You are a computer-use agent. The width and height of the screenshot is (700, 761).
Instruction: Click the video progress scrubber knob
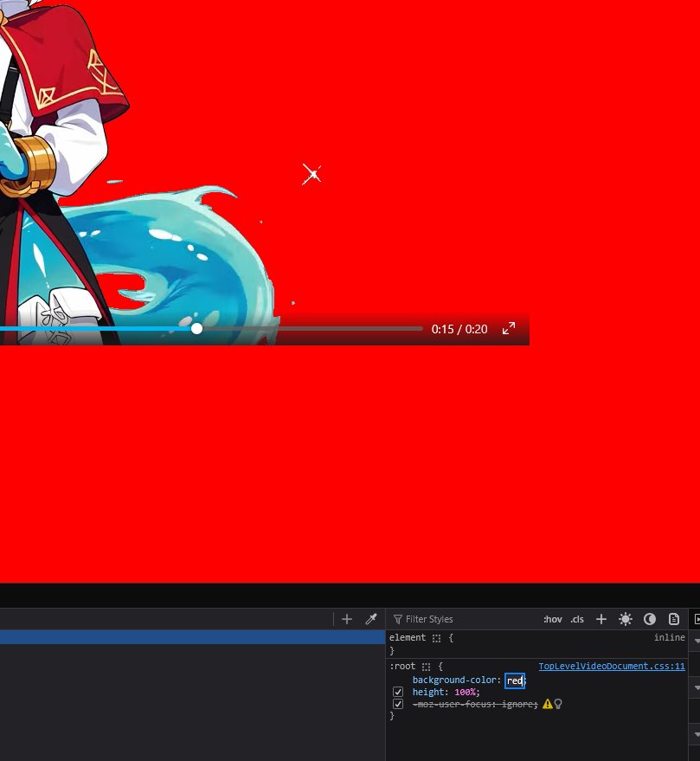point(196,329)
